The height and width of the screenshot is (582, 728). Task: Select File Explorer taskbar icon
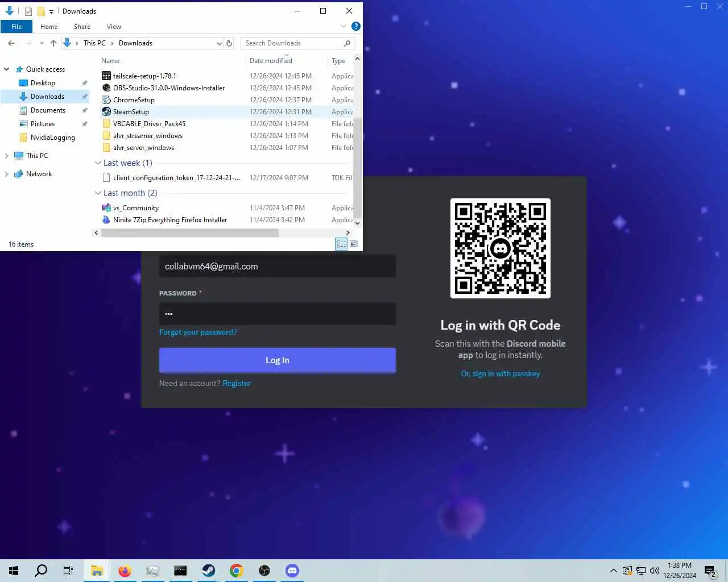(x=97, y=571)
